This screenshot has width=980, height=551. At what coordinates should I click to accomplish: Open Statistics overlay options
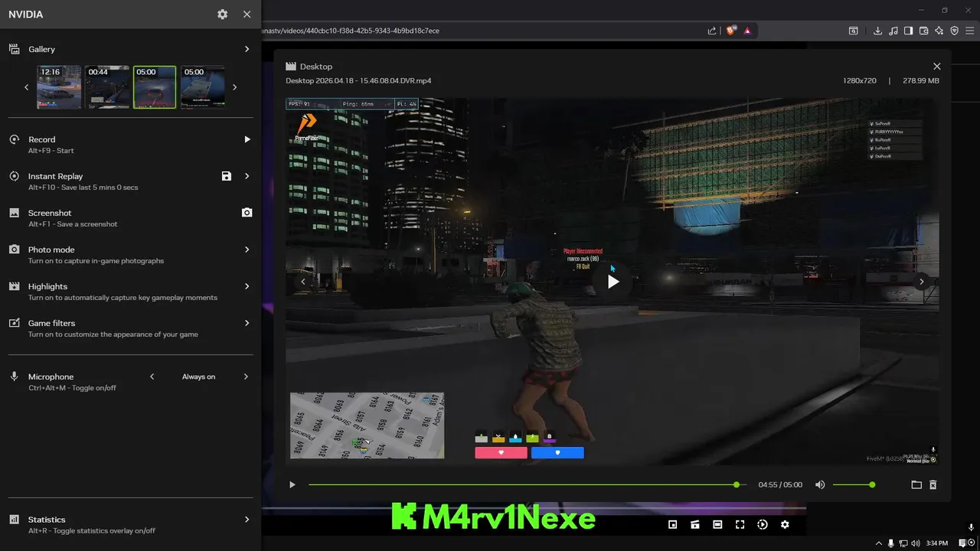click(247, 519)
